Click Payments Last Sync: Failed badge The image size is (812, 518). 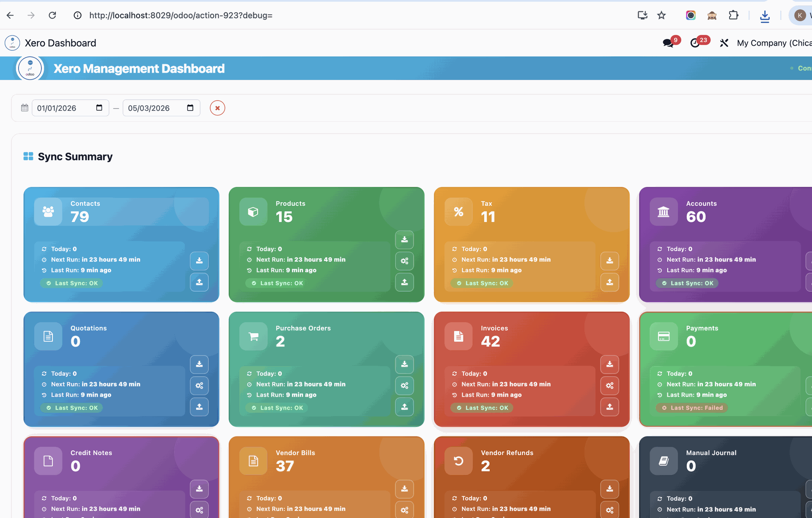692,408
